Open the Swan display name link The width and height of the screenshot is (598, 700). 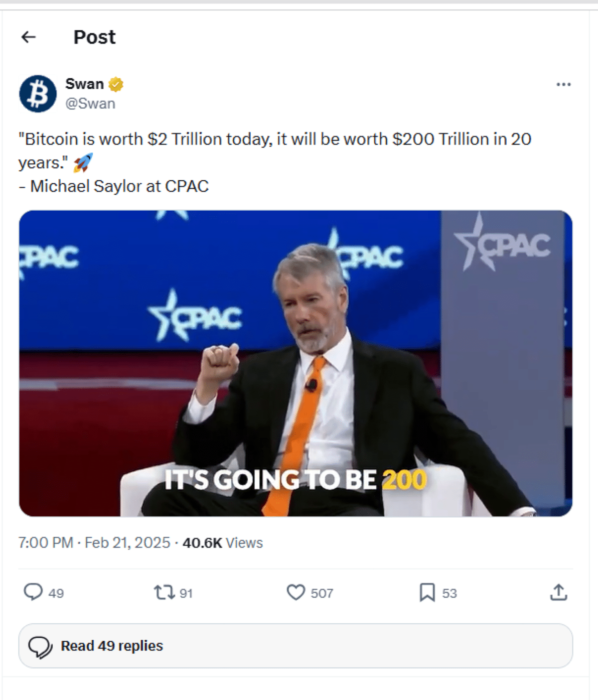point(84,84)
